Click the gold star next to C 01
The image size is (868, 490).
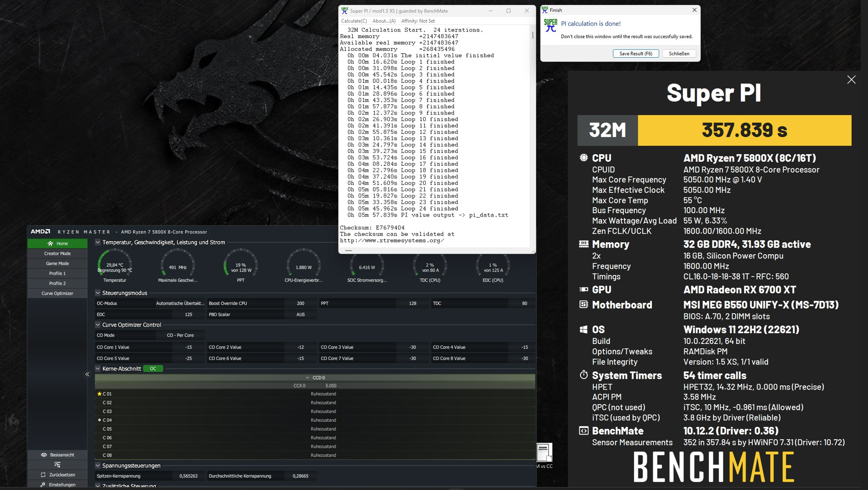(99, 394)
